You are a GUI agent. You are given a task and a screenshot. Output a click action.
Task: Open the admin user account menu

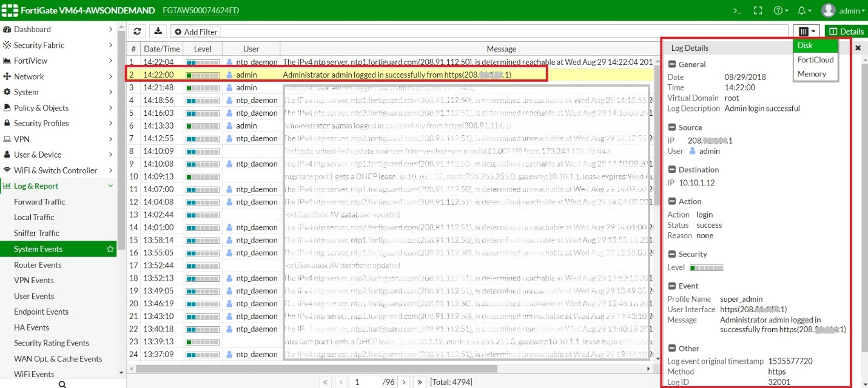pos(843,10)
